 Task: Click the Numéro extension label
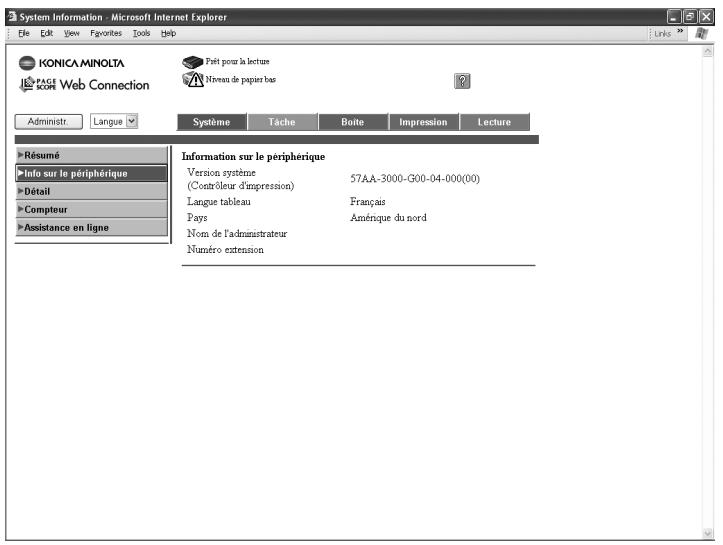[x=225, y=249]
